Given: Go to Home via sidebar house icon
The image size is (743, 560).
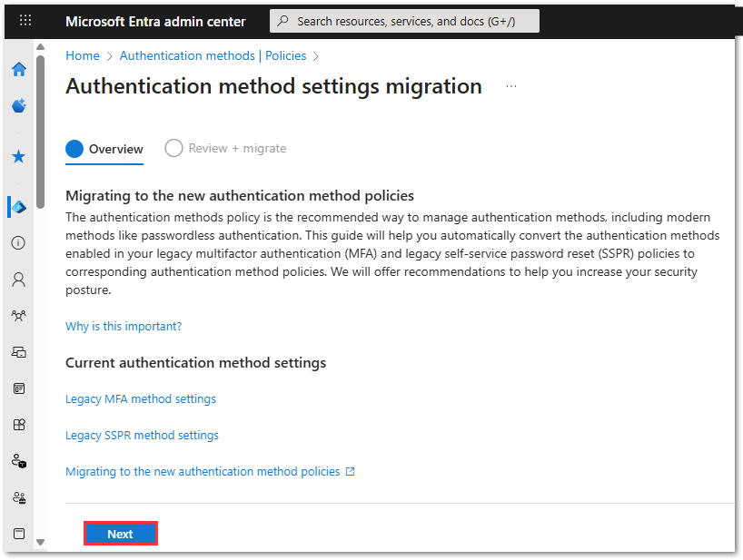Looking at the screenshot, I should [x=18, y=70].
